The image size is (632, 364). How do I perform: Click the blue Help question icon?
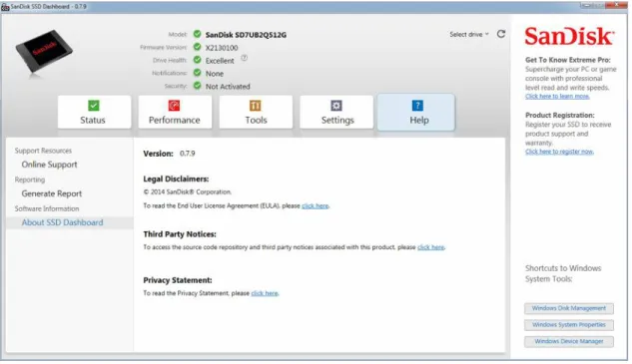click(417, 106)
